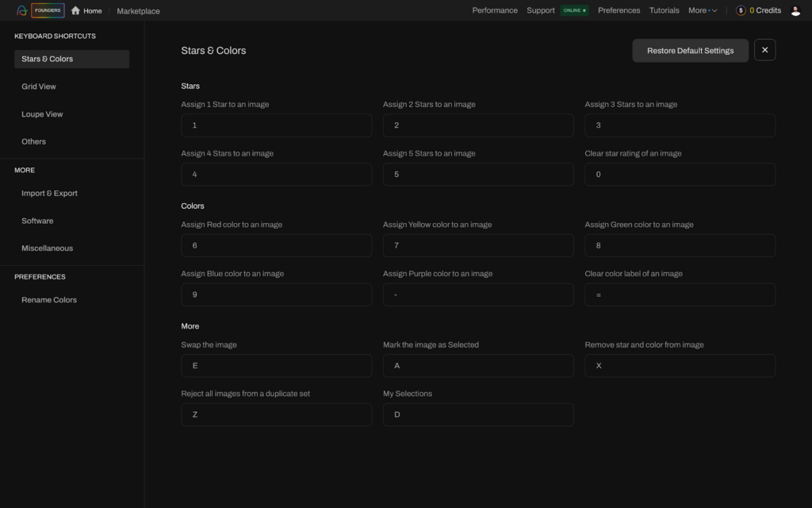Go to the Marketplace

138,10
